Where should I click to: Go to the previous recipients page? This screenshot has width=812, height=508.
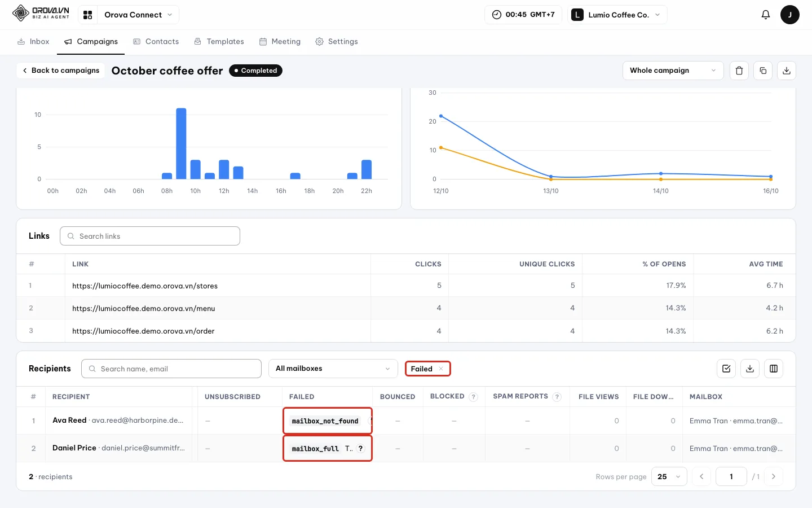701,476
